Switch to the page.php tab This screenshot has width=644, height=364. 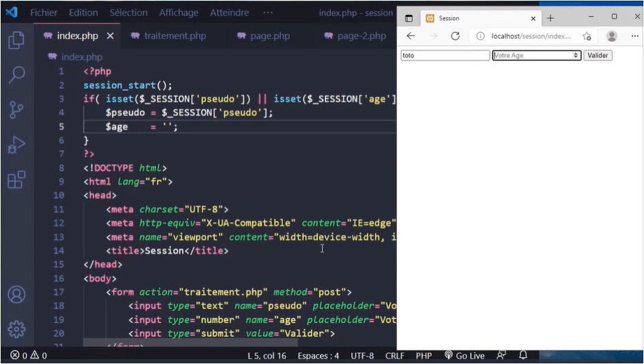263,36
